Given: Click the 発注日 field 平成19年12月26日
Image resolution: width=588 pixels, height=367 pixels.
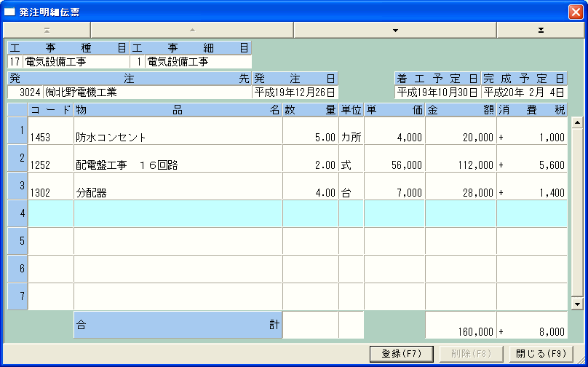Looking at the screenshot, I should pos(295,92).
